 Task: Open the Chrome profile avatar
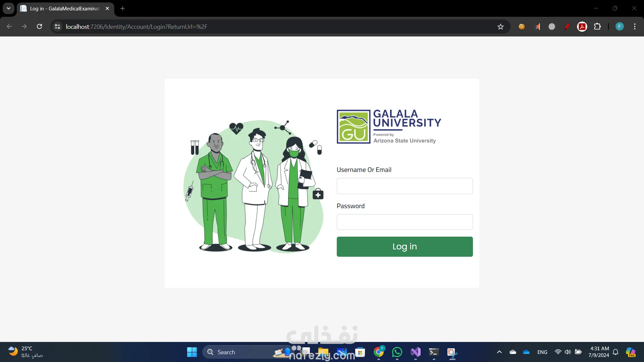(620, 26)
